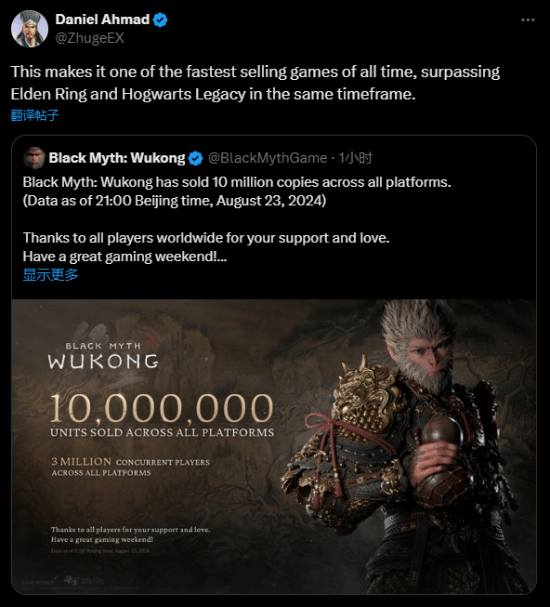Click the 'Have a great gaming weekend' image caption
550x607 pixels.
[x=102, y=539]
